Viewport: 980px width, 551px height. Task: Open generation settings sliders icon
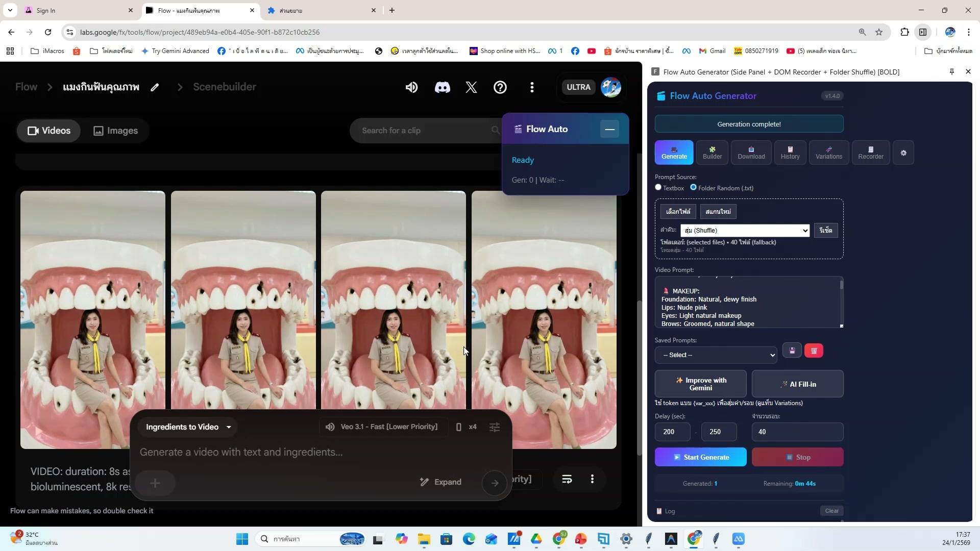click(x=495, y=427)
